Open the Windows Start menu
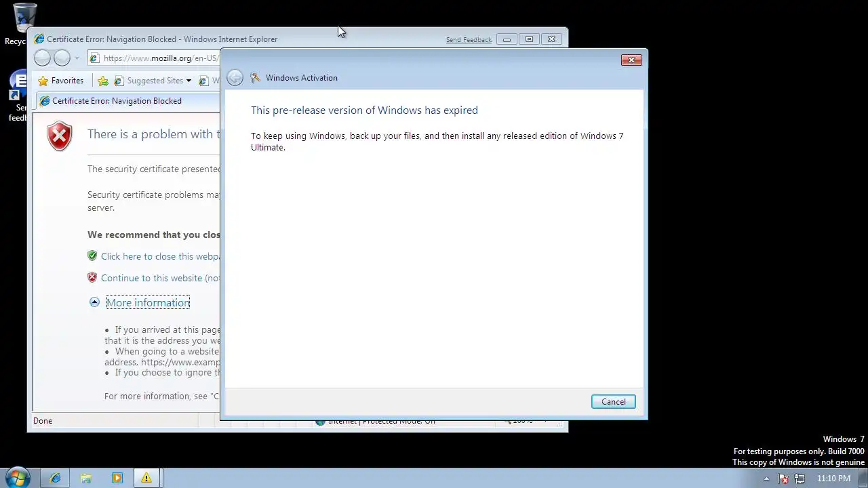The width and height of the screenshot is (868, 488). coord(18,478)
